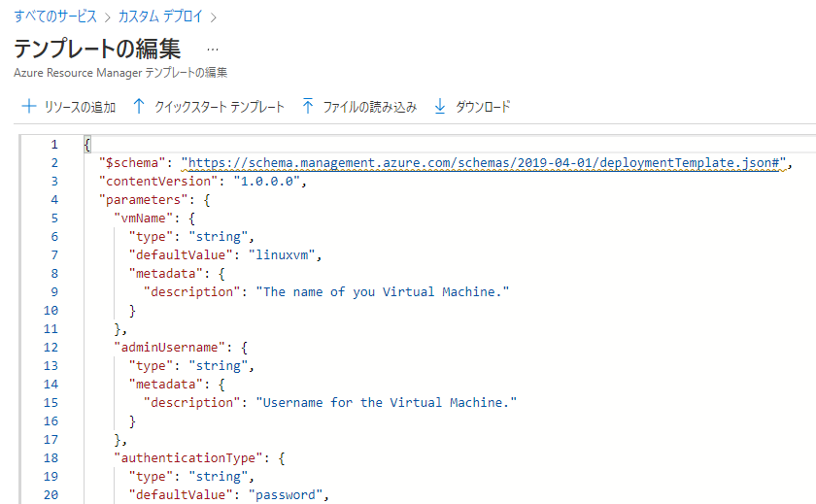
Task: Click the up arrow icon for quickstart template
Action: pyautogui.click(x=138, y=106)
